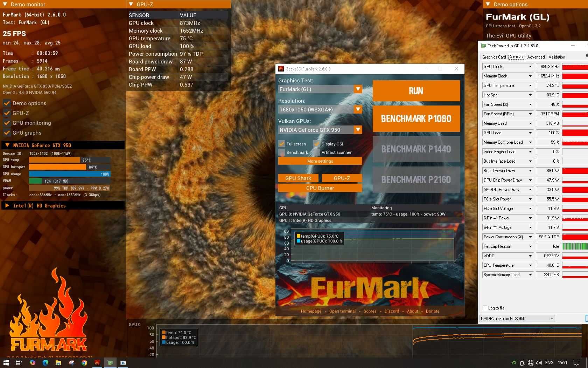The height and width of the screenshot is (368, 588).
Task: Click the USB safely remove tray icon
Action: click(x=522, y=363)
